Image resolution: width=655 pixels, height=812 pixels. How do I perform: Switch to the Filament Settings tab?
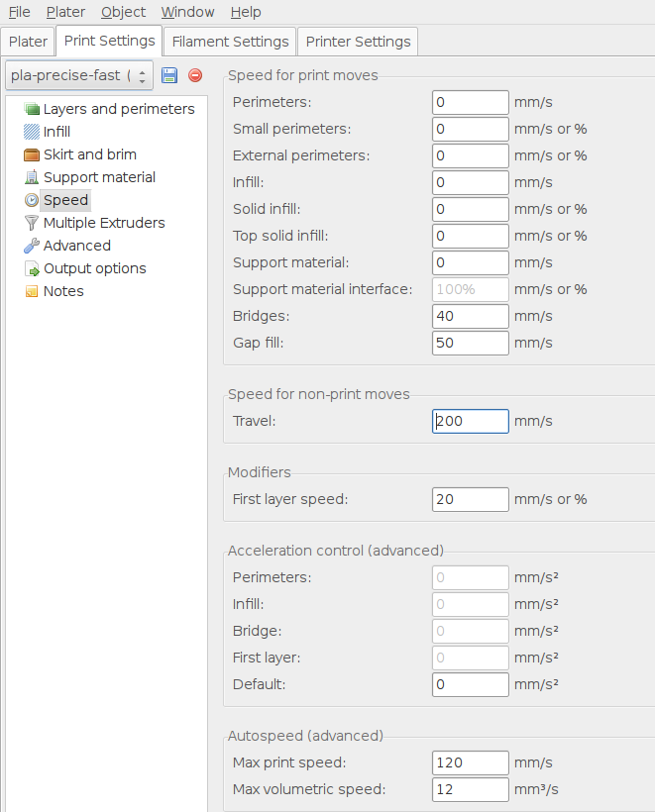coord(230,42)
